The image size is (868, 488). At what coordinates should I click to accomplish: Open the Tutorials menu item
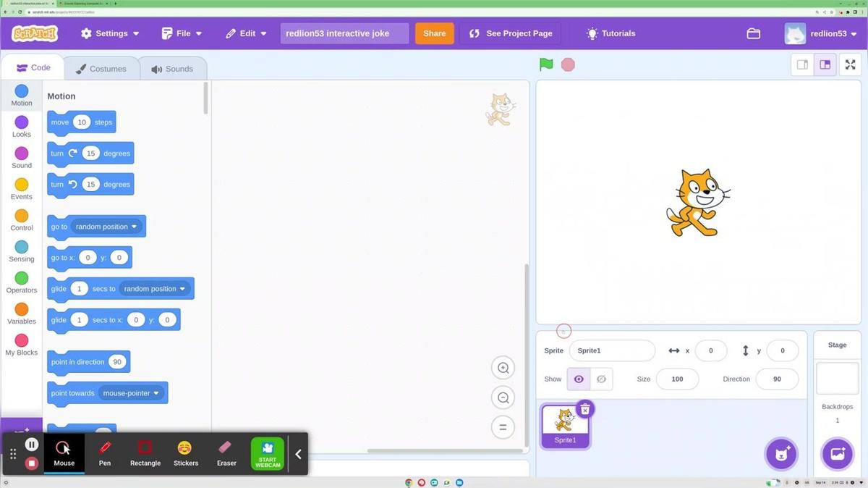click(610, 33)
